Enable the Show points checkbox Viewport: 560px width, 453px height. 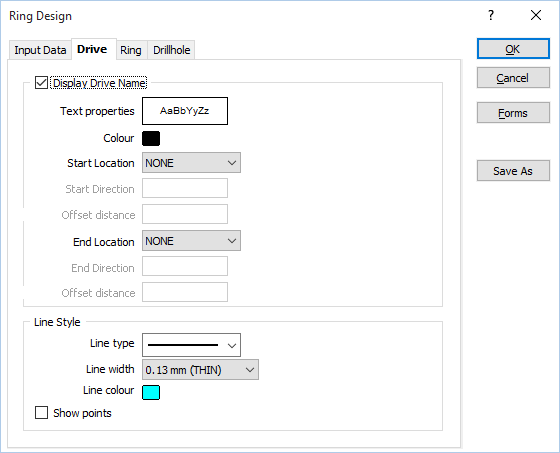[x=41, y=413]
